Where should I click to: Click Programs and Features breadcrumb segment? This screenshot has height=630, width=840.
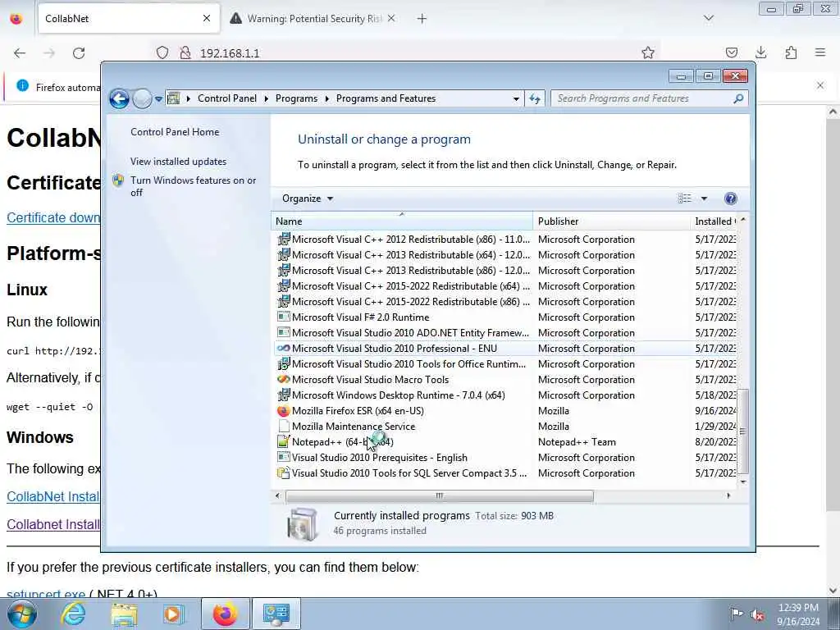[x=386, y=98]
